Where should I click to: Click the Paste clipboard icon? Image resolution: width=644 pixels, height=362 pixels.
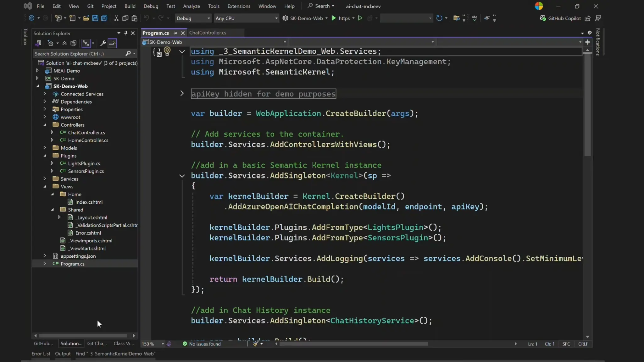pos(134,18)
